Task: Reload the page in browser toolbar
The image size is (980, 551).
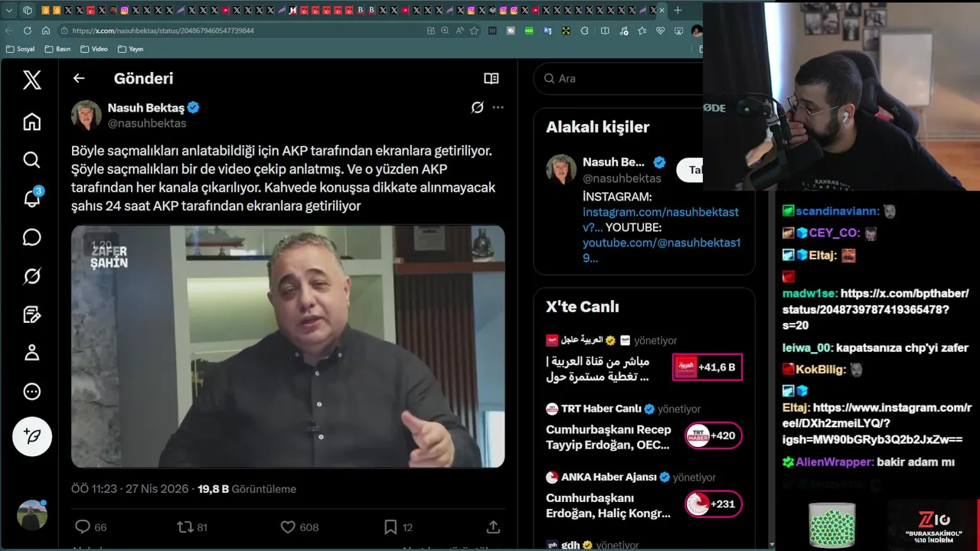Action: click(x=28, y=31)
